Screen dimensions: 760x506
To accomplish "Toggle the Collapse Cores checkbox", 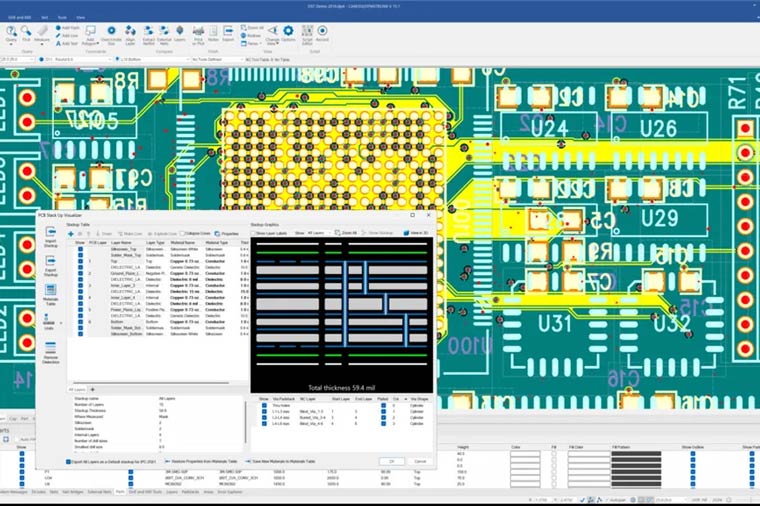I will coord(184,234).
